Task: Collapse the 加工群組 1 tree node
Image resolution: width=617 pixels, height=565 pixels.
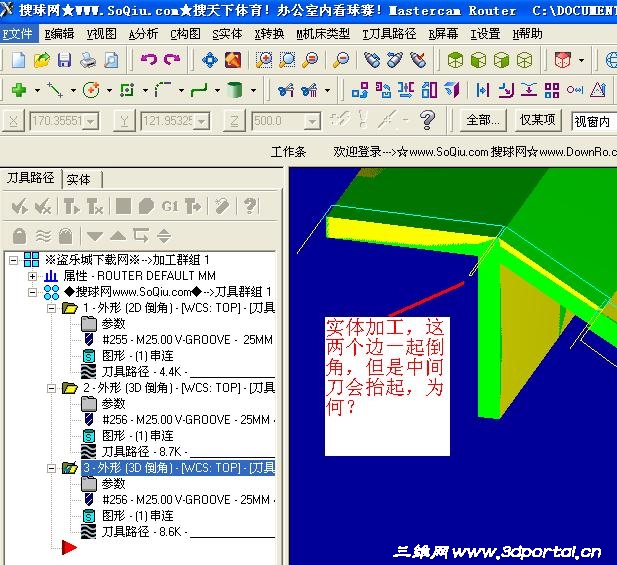Action: tap(13, 260)
